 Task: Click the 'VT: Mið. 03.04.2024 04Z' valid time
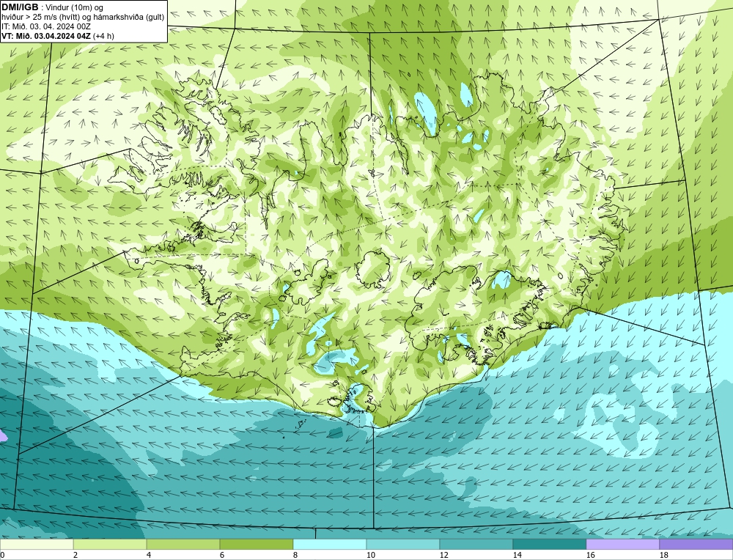pos(46,36)
